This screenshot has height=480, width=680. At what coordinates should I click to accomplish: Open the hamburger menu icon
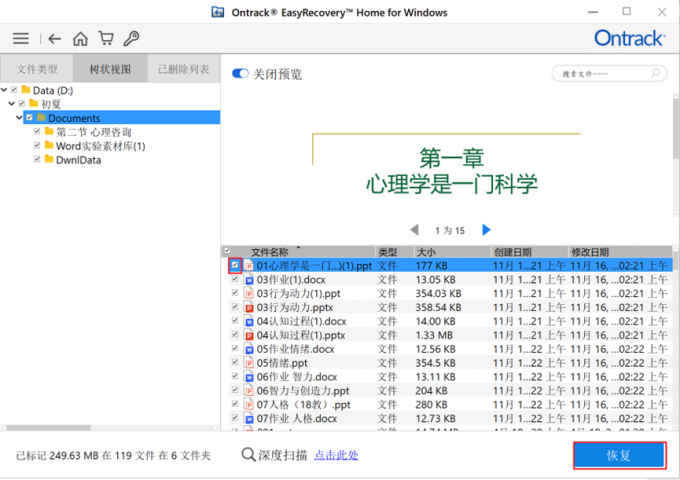click(20, 39)
